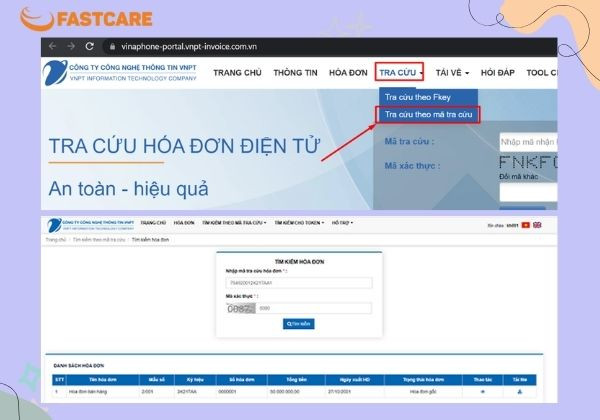Image resolution: width=600 pixels, height=420 pixels.
Task: Click the Tên hóa đơn column header
Action: click(x=103, y=380)
